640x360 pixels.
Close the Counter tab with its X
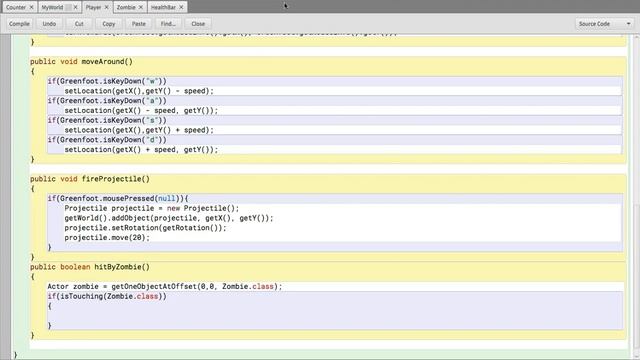[31, 7]
